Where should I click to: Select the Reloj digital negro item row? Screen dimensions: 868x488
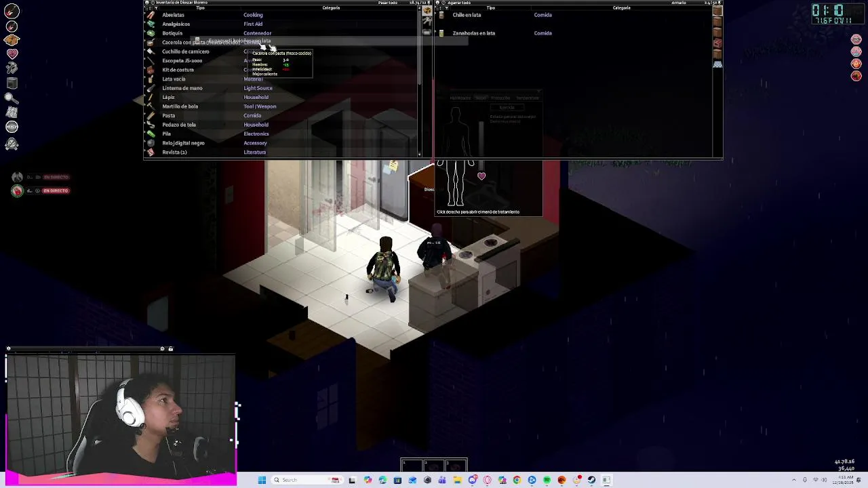281,143
